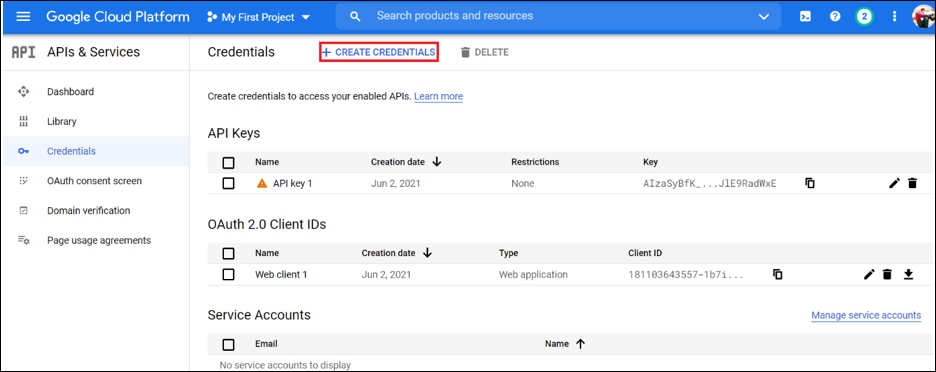Click the warning triangle beside API key 1
Viewport: 936px width, 372px height.
pos(261,183)
